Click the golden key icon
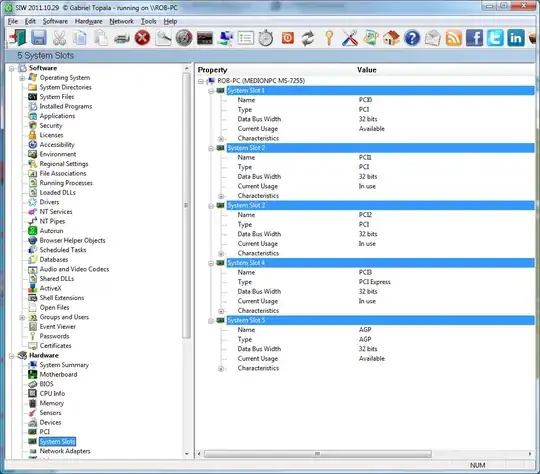The height and width of the screenshot is (474, 540). (329, 38)
